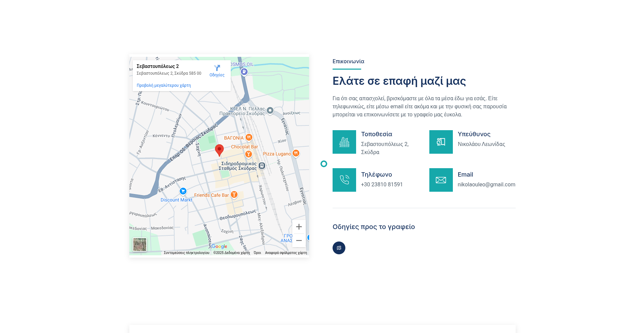The width and height of the screenshot is (644, 333).
Task: Open Προβολή μεγαλύτερου χάρτη link
Action: pos(164,85)
